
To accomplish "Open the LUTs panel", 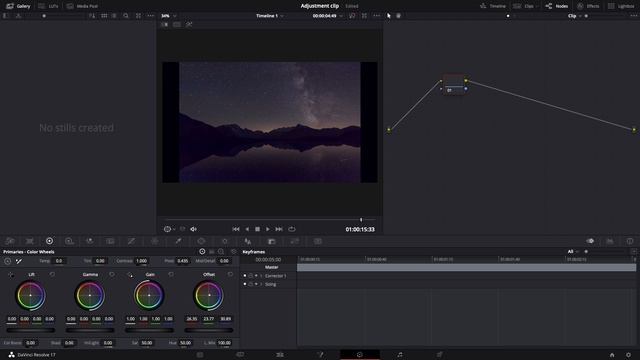I will pos(48,6).
